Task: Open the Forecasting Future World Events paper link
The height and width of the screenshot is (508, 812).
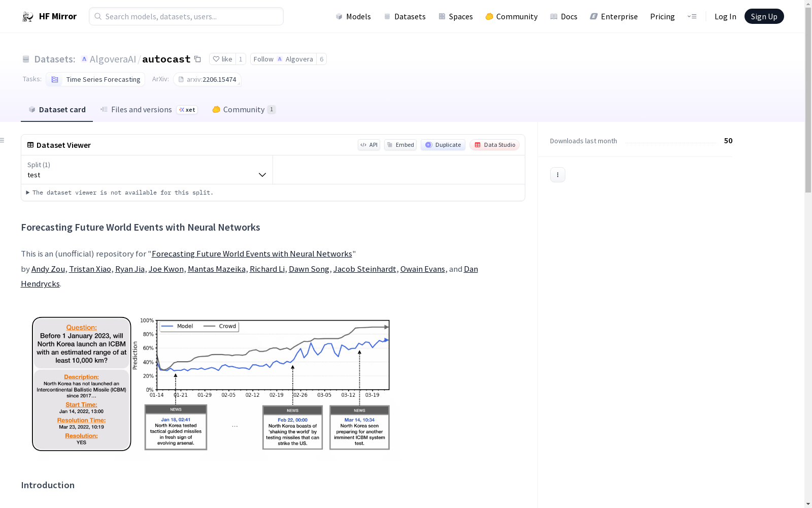Action: (252, 254)
